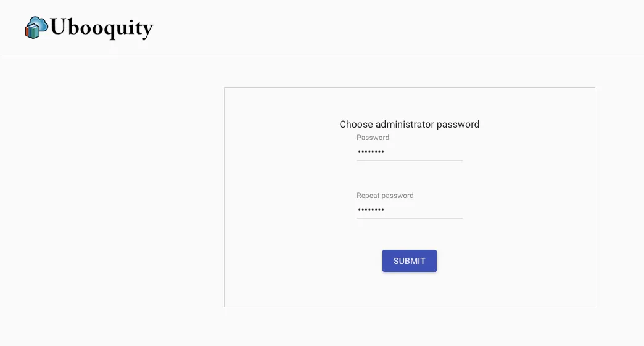
Task: Focus the Repeat password input field
Action: tap(410, 210)
